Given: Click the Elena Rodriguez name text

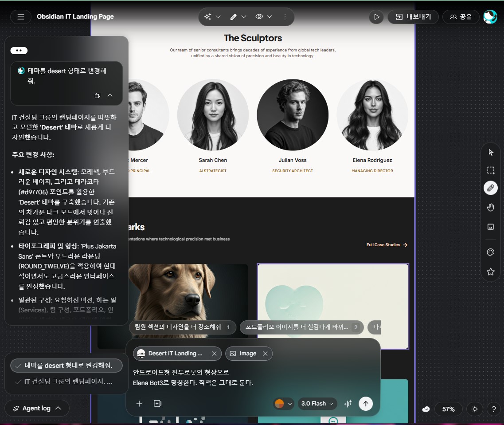Looking at the screenshot, I should (x=372, y=160).
